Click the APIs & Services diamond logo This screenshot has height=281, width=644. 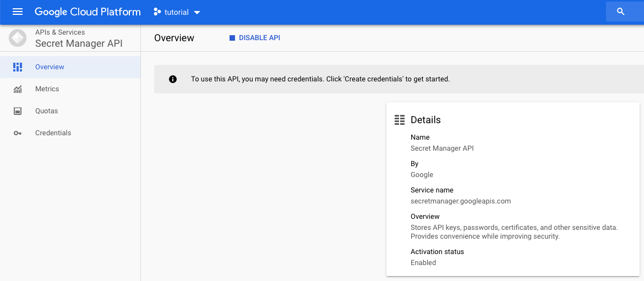pos(18,38)
